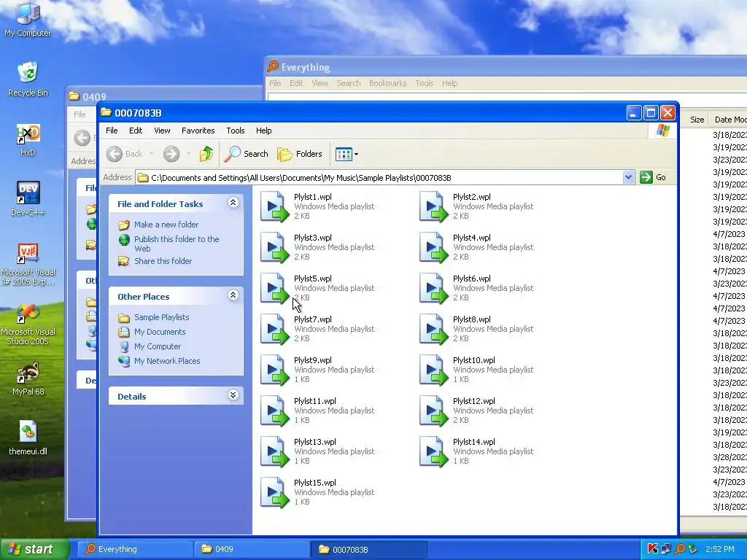Open My Computer from Other Places
This screenshot has height=560, width=747.
pos(158,346)
